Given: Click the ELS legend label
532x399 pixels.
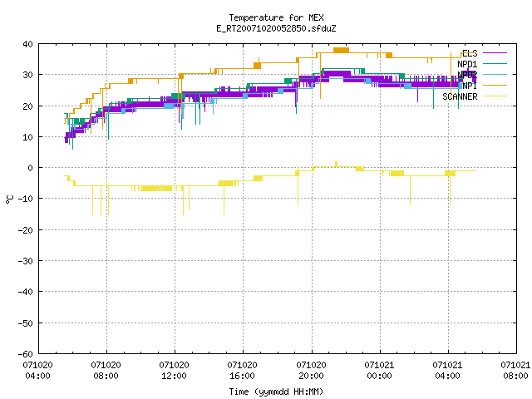Looking at the screenshot, I should click(x=470, y=53).
